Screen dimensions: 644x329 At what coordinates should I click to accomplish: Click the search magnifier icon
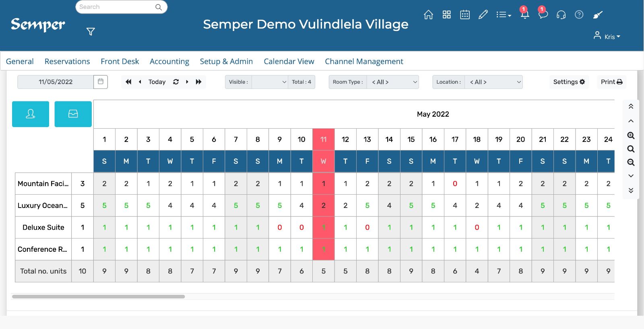pos(159,7)
